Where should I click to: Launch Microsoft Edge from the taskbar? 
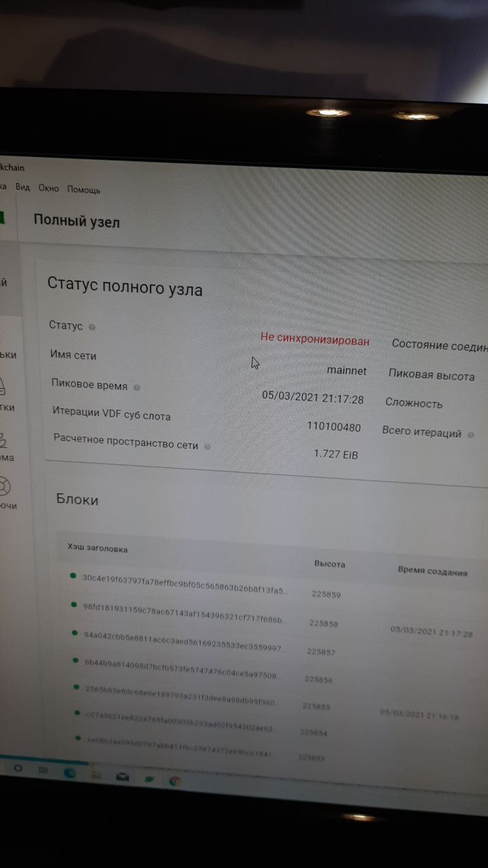pos(69,772)
